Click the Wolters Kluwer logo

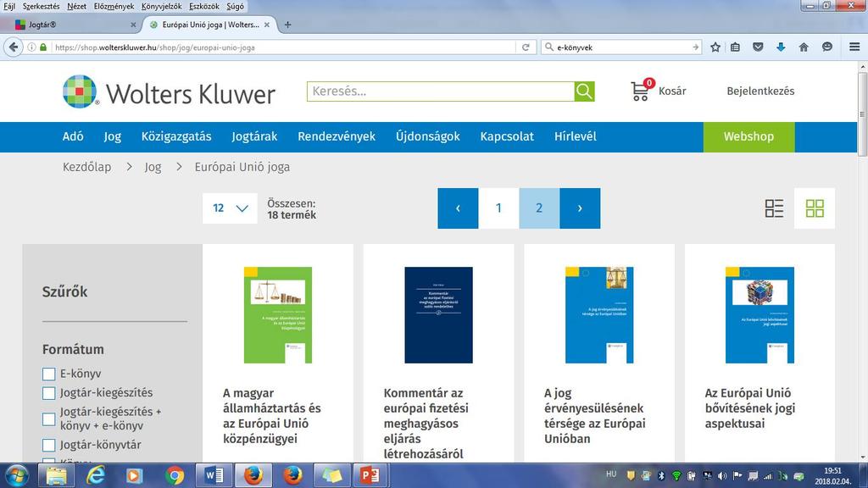pyautogui.click(x=169, y=91)
